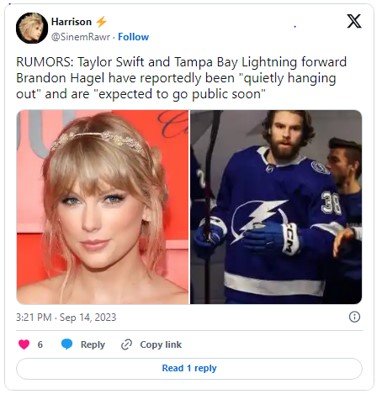This screenshot has width=382, height=394.
Task: Open the hockey player photo on the right
Action: pos(276,207)
